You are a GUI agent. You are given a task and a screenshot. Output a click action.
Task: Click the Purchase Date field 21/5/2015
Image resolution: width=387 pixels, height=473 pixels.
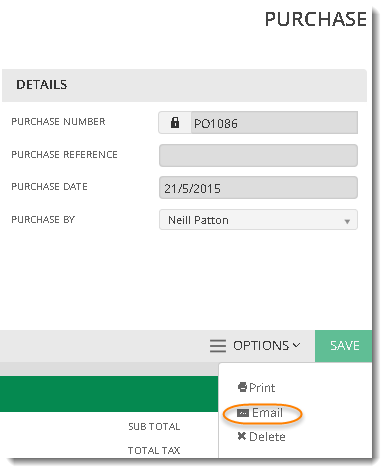(x=258, y=188)
